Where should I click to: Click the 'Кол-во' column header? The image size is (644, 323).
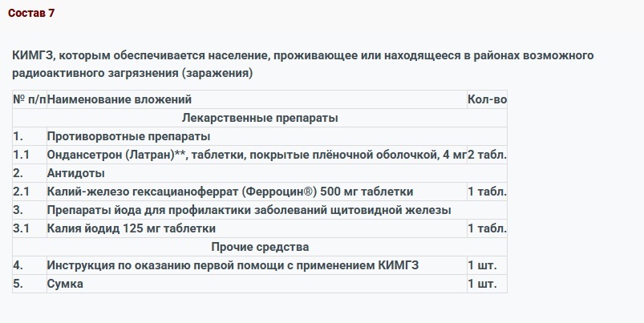click(487, 99)
